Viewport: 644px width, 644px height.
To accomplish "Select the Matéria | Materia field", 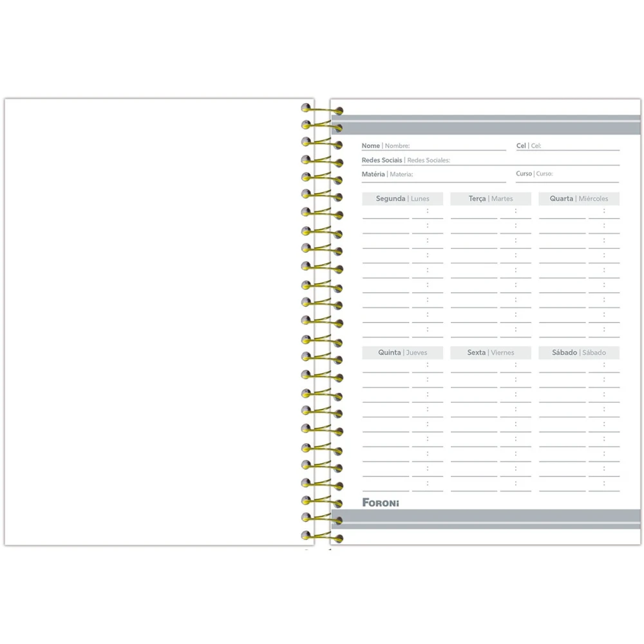I will click(x=459, y=175).
